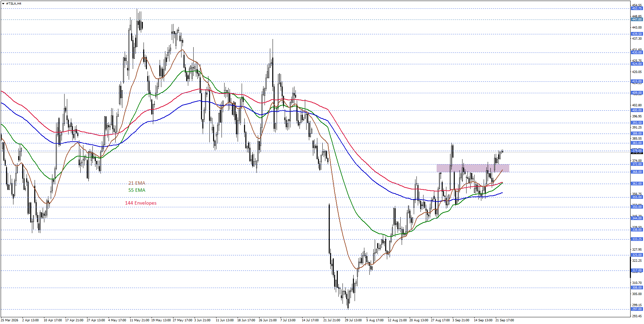Click the 317.00 horizontal line price tag
The width and height of the screenshot is (644, 324).
tap(637, 271)
